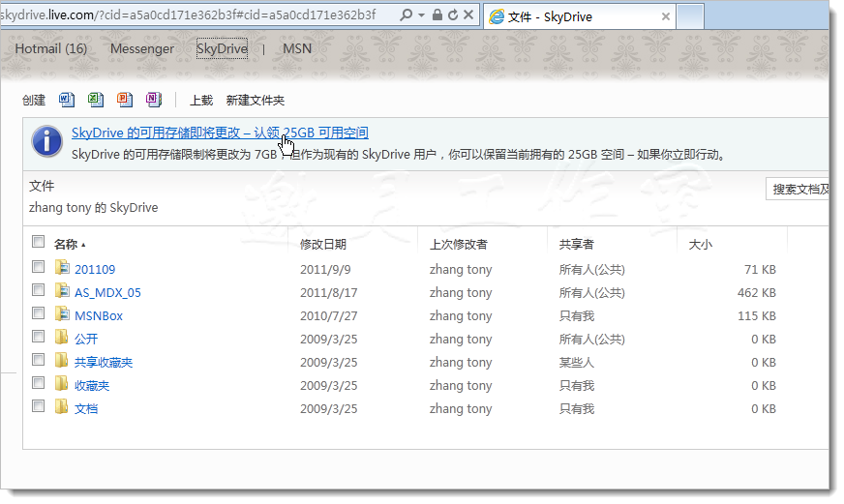Check the box for 收藏夹 folder
Image resolution: width=844 pixels, height=504 pixels.
[38, 382]
